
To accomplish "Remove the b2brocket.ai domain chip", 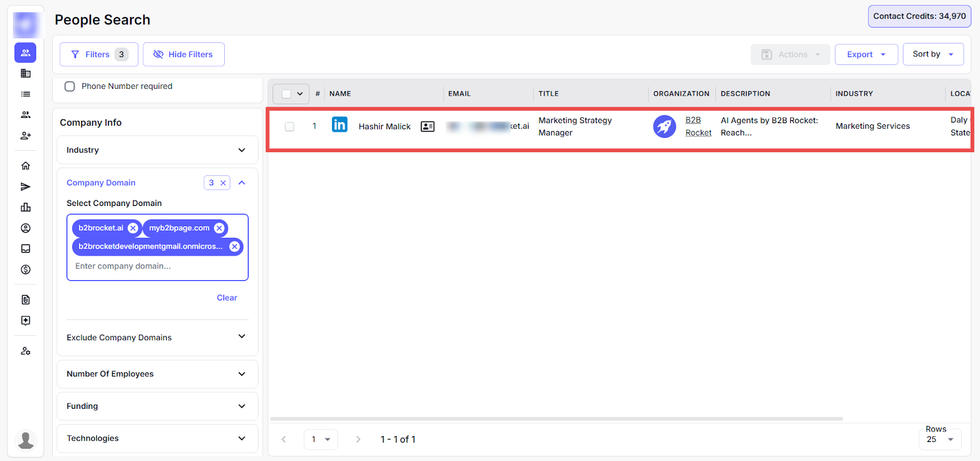I will [x=133, y=228].
